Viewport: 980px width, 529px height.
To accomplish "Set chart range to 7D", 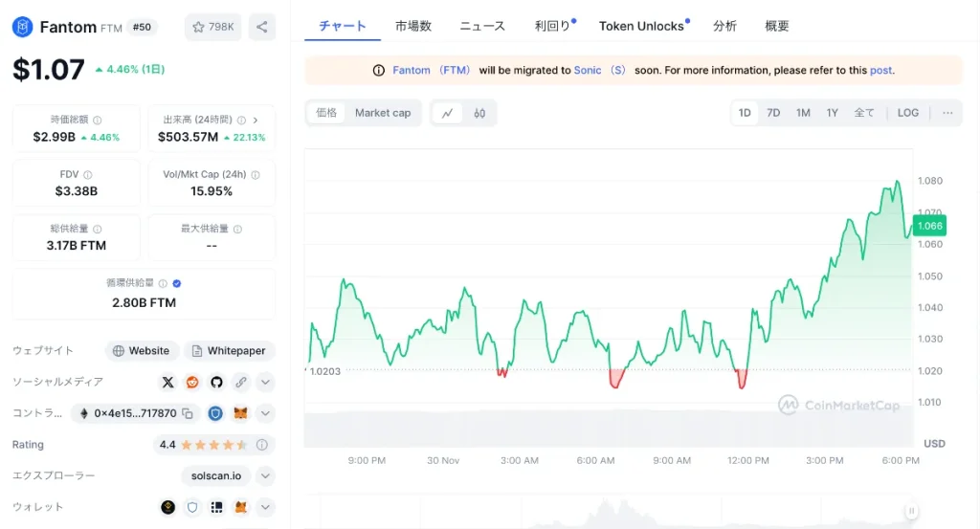I will [x=773, y=113].
